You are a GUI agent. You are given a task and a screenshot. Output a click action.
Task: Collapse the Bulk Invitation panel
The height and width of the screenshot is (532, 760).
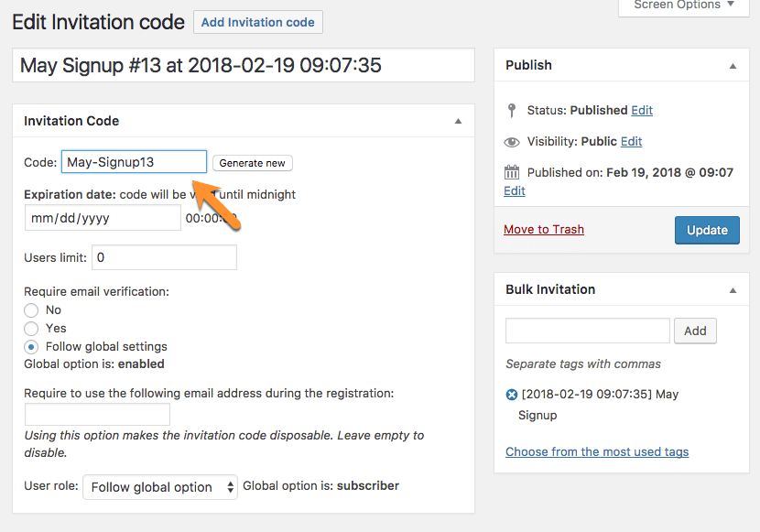[x=733, y=290]
